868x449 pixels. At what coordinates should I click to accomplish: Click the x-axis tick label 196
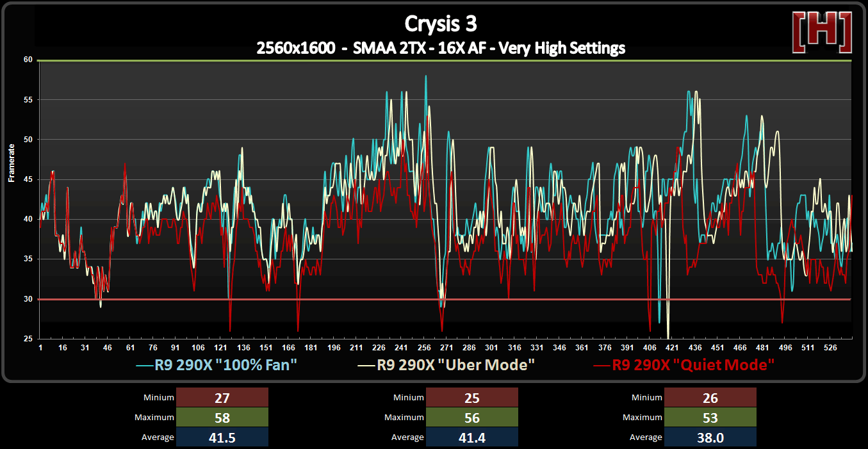(334, 348)
